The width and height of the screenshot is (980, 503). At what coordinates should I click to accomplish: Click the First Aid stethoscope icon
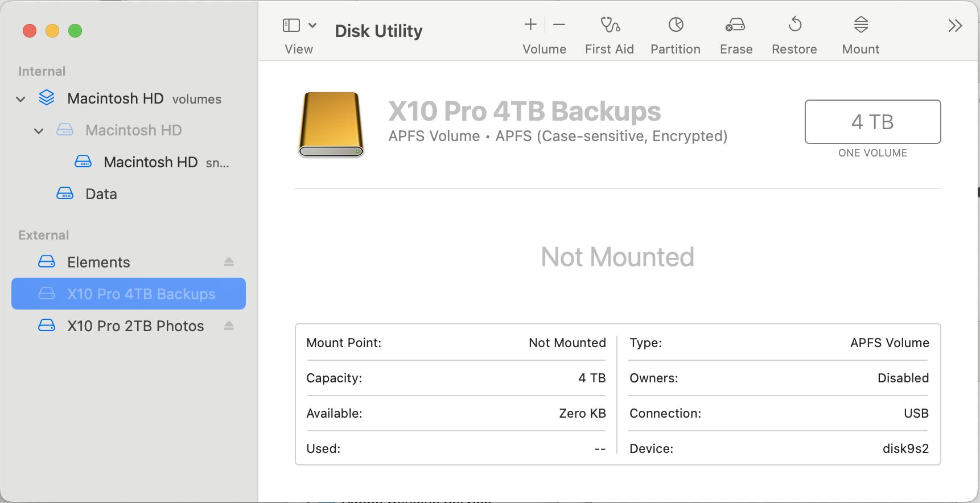pyautogui.click(x=610, y=25)
